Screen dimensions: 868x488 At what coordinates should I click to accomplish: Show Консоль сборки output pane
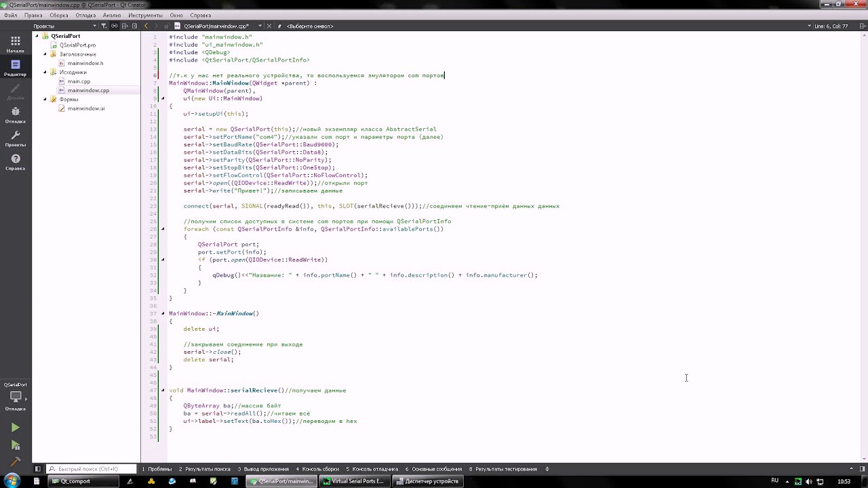tap(317, 469)
